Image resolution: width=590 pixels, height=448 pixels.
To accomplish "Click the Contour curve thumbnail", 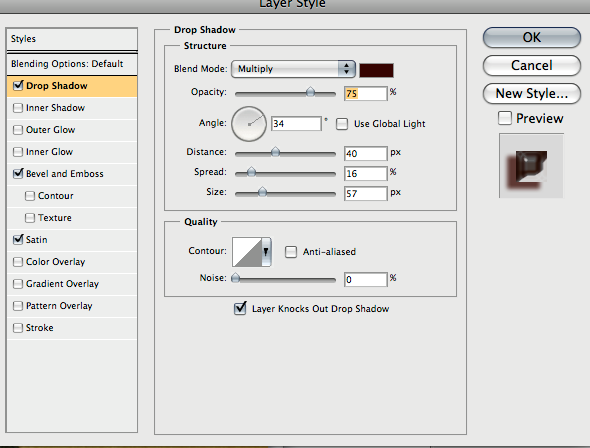I will (x=247, y=252).
